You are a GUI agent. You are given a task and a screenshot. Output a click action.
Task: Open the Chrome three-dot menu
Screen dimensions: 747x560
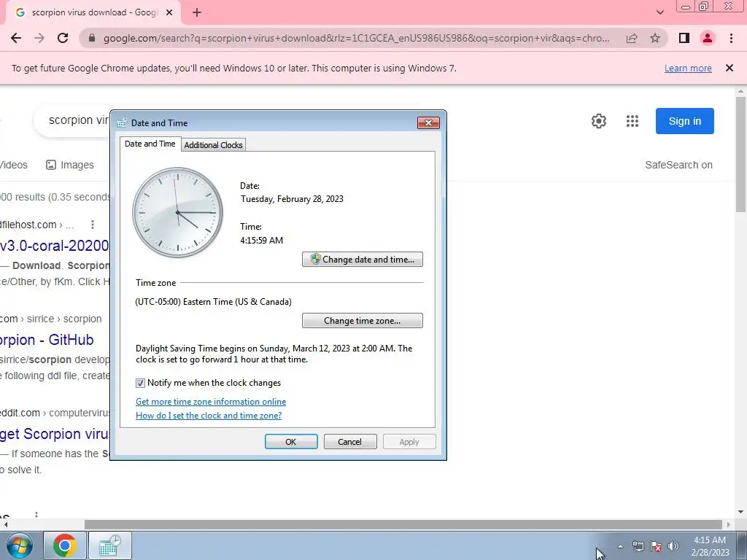731,38
